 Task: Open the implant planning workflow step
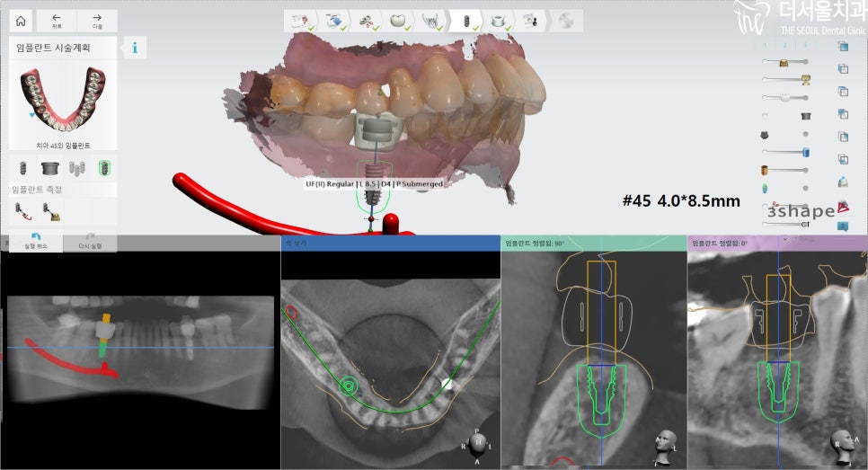tap(465, 21)
